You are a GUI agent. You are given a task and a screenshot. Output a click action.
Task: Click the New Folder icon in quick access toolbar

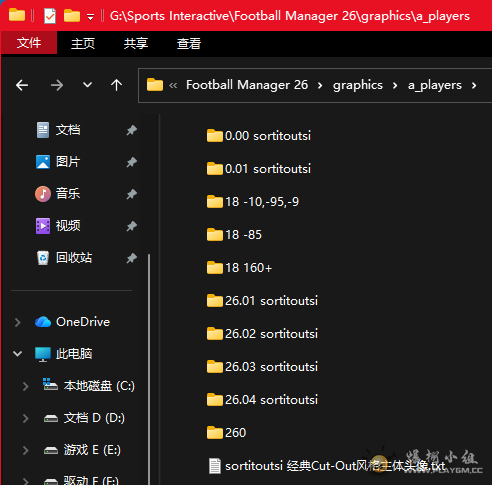point(72,15)
